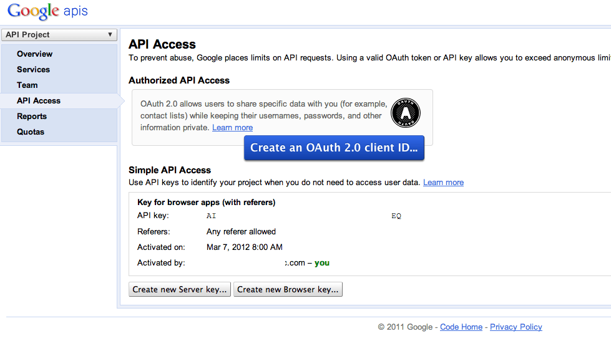Follow the OAuth 2.0 Learn more link
611x364 pixels.
pos(232,128)
